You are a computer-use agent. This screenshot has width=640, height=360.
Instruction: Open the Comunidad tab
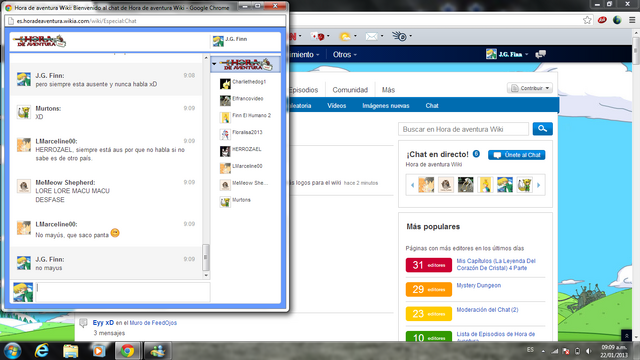click(x=350, y=90)
